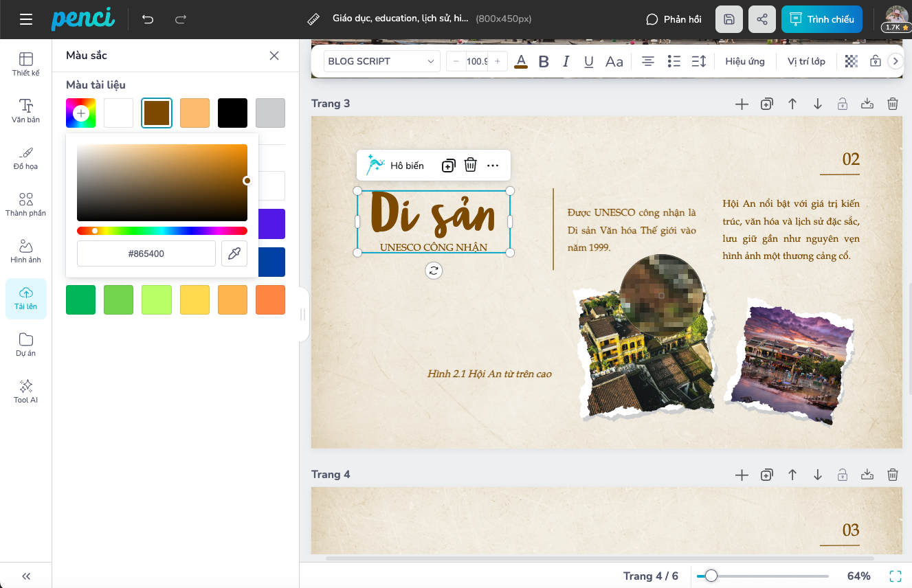Open the Hình ảnh sidebar tab
Screen dimensions: 912x588
pos(26,251)
